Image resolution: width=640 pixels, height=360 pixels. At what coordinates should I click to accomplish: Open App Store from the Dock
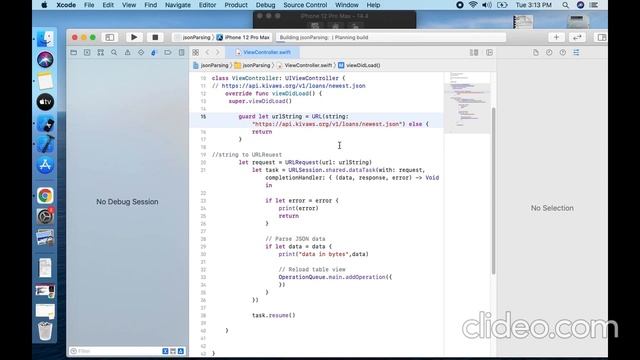(45, 165)
